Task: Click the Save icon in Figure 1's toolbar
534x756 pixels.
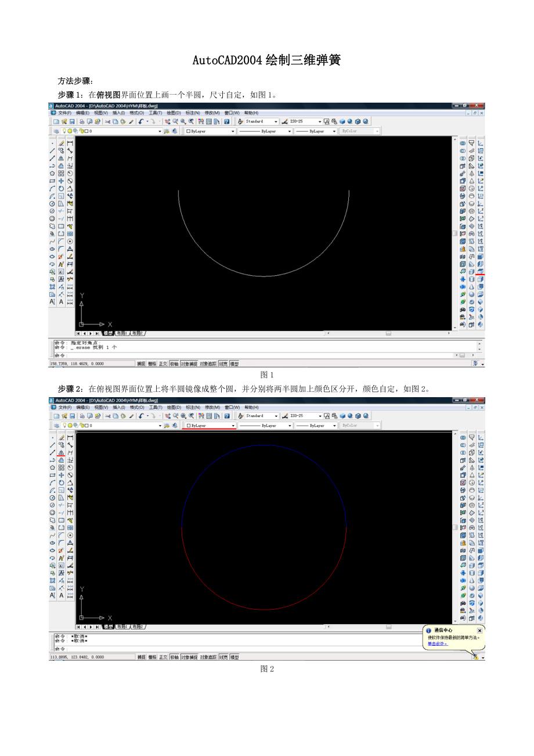Action: pos(72,122)
